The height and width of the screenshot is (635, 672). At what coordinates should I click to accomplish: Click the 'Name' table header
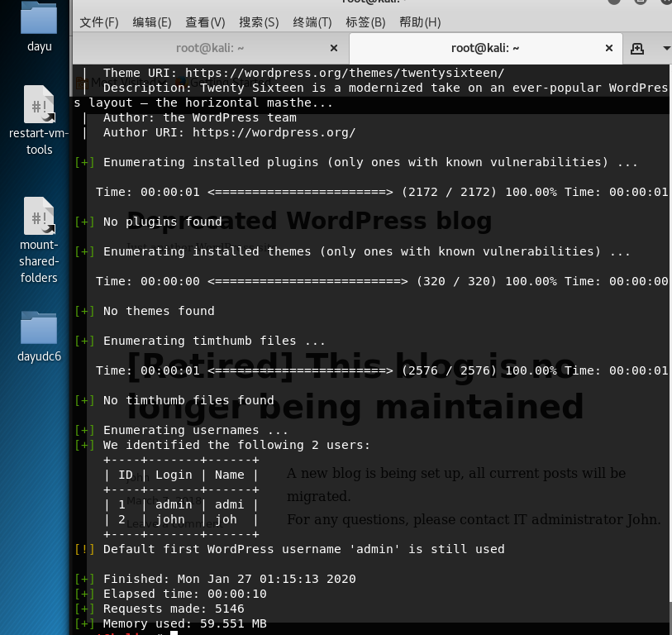[x=229, y=475]
